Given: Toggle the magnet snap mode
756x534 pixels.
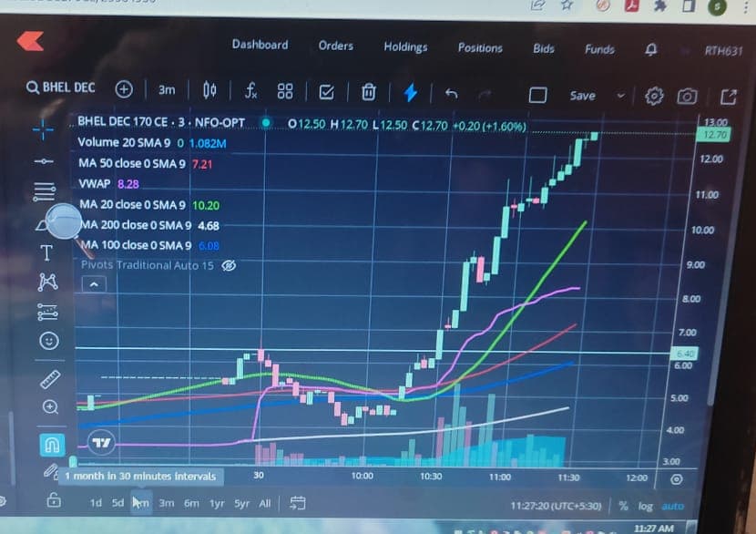Looking at the screenshot, I should [52, 445].
